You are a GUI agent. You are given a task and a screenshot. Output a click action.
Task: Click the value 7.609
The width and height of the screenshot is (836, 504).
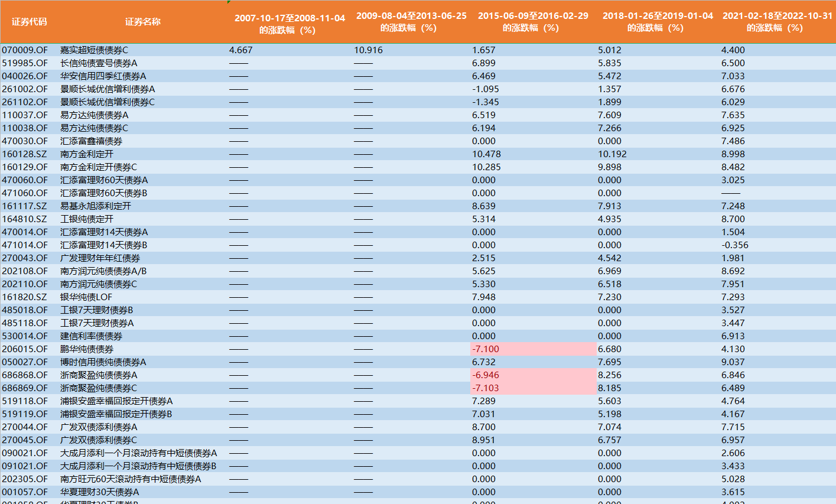(x=609, y=115)
